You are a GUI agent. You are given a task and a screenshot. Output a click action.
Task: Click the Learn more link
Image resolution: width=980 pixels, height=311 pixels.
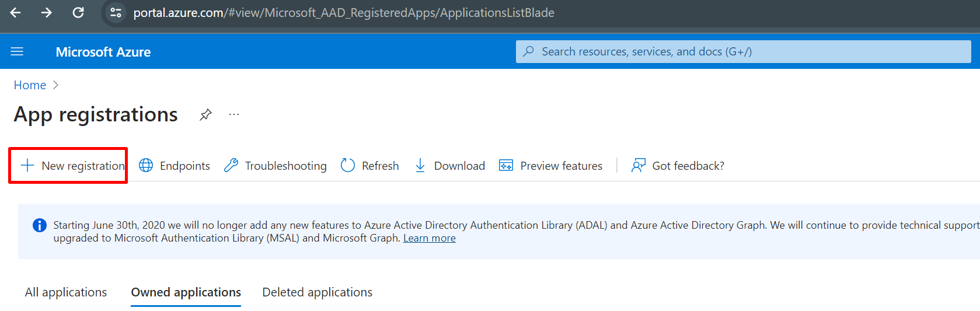tap(429, 238)
